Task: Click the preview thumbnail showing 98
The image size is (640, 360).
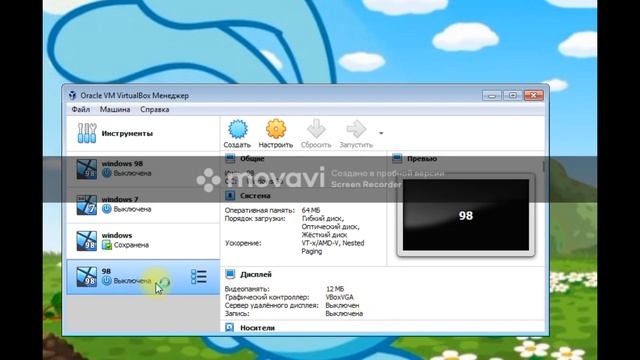Action: click(x=466, y=215)
